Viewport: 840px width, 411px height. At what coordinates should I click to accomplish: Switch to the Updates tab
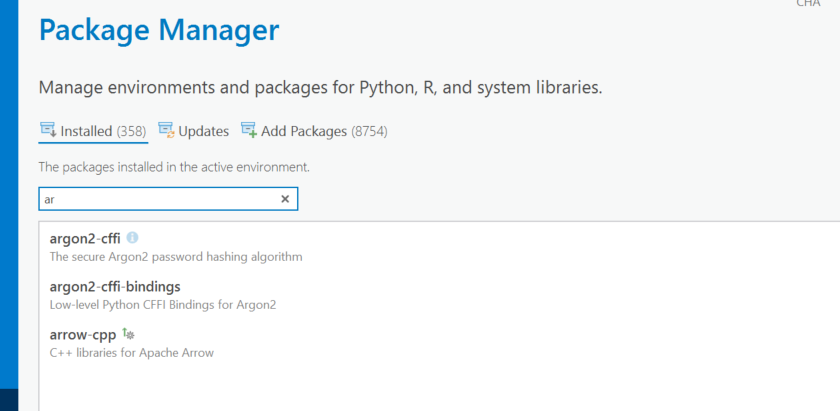click(x=203, y=131)
